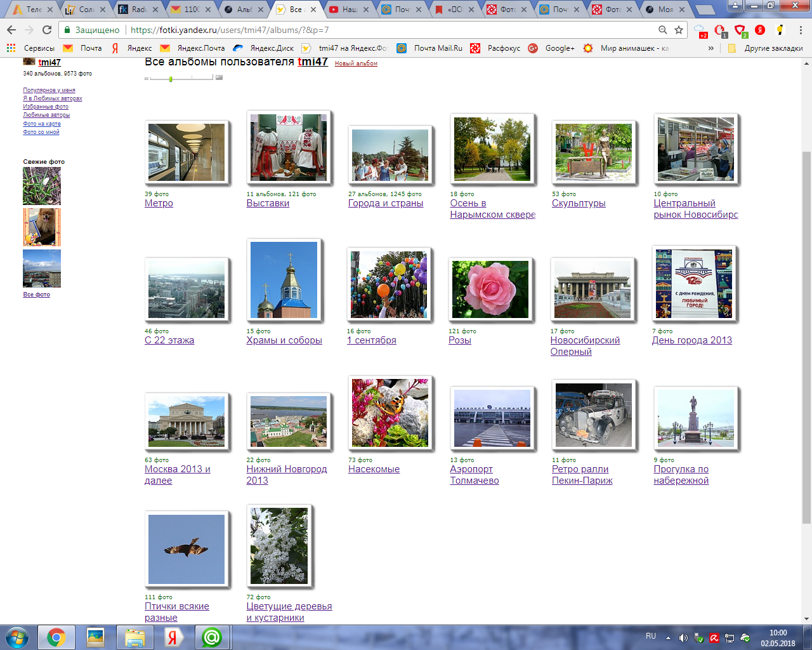The width and height of the screenshot is (812, 650).
Task: Open the Города и страны album link
Action: pyautogui.click(x=385, y=203)
